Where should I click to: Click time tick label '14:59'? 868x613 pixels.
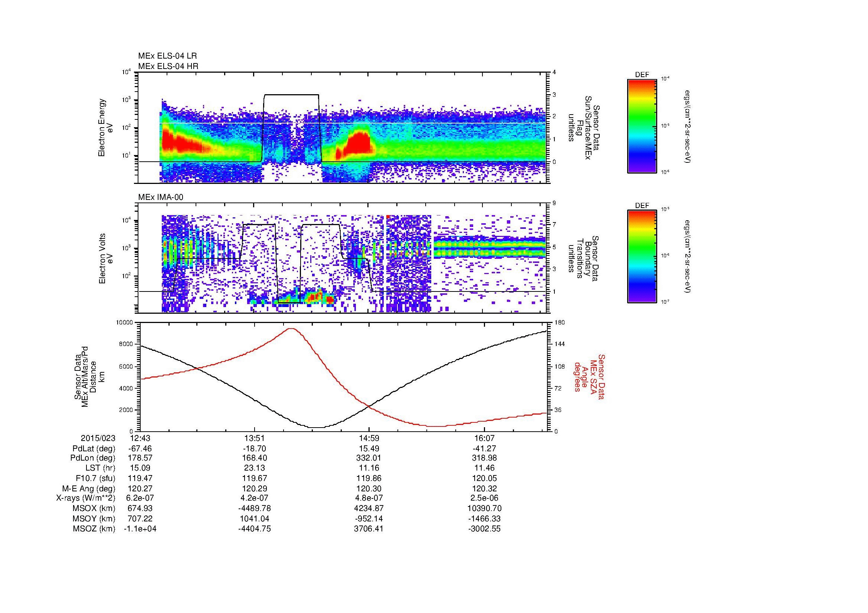[x=369, y=438]
